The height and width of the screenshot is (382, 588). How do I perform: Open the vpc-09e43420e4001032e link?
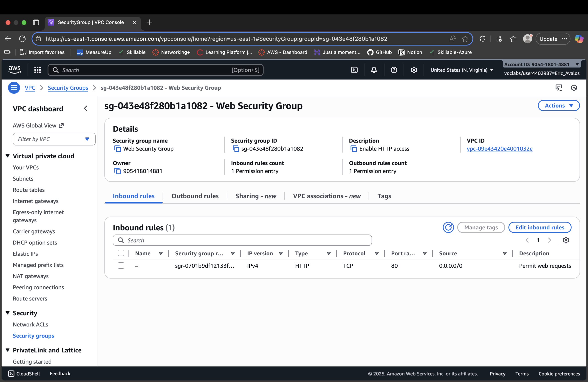tap(500, 149)
